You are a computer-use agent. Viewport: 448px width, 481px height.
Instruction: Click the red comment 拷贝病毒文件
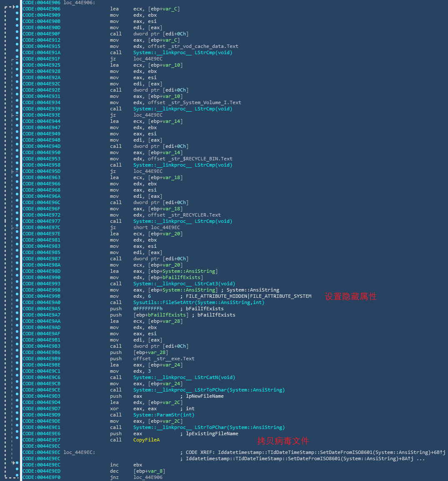pos(283,441)
